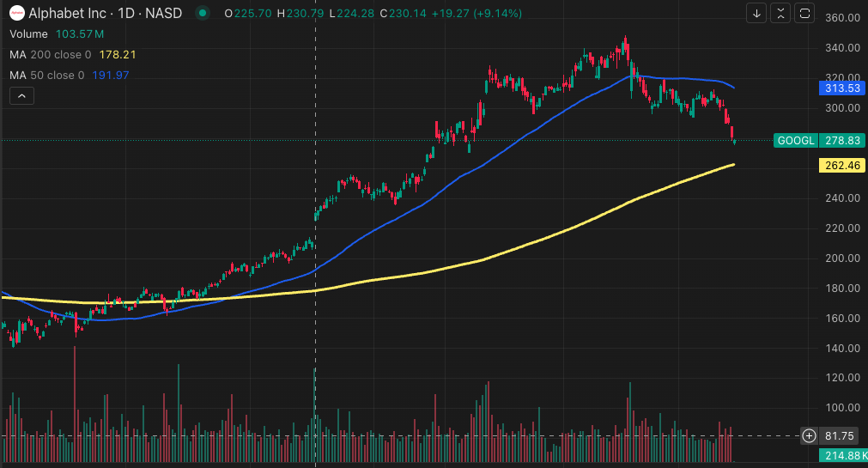Collapse the indicator legend with chevron

21,97
